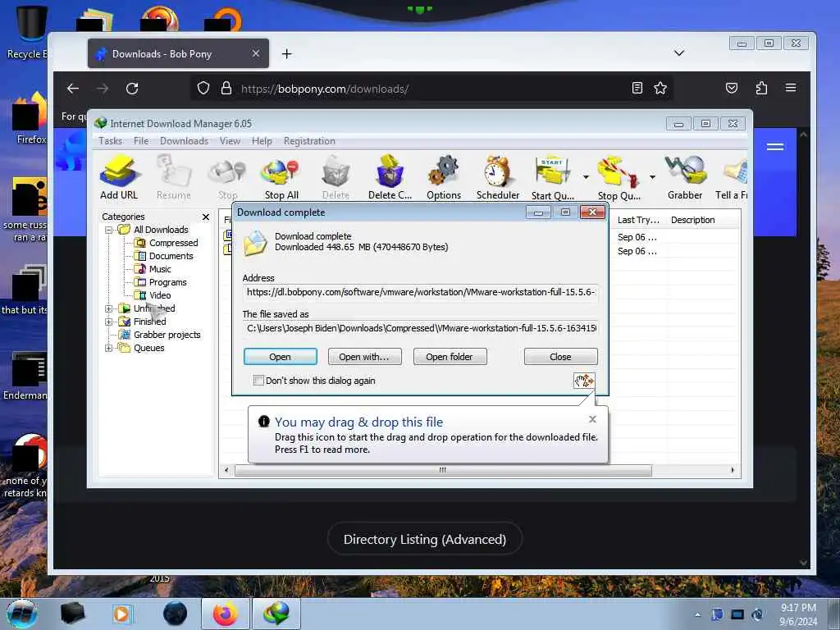Open the Help menu
The image size is (840, 630).
coord(262,141)
